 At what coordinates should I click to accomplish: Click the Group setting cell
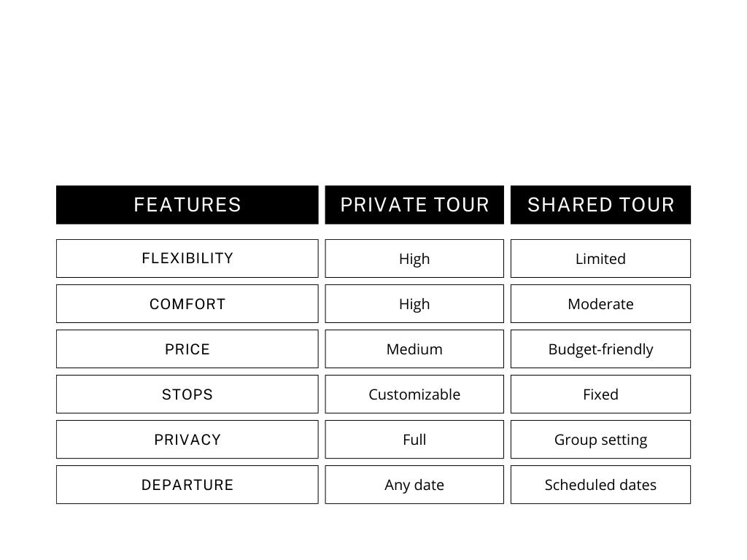(600, 440)
